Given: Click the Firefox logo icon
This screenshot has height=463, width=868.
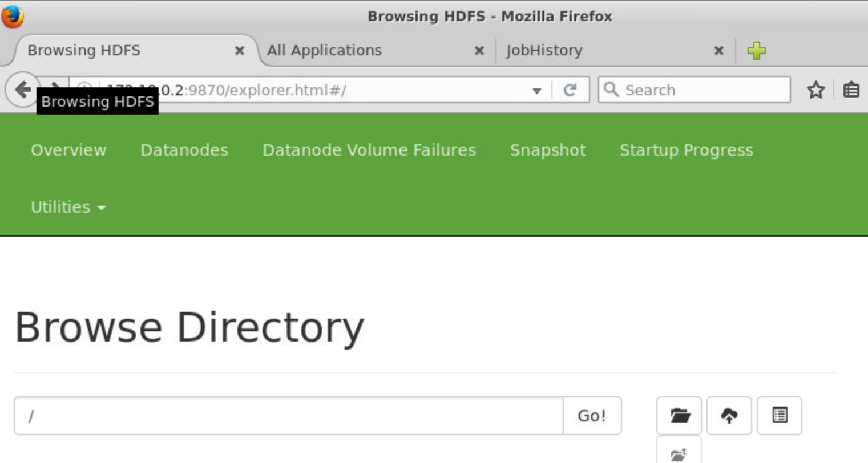Looking at the screenshot, I should pyautogui.click(x=12, y=15).
